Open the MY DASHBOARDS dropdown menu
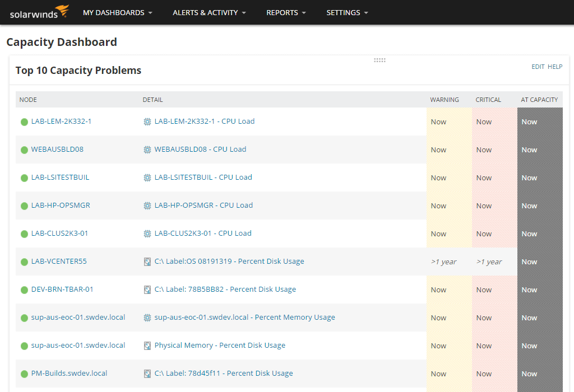Image resolution: width=574 pixels, height=392 pixels. 117,12
